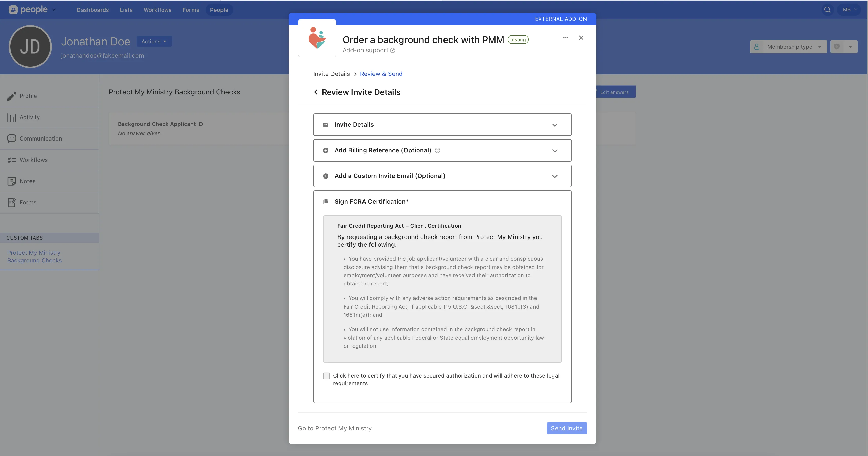This screenshot has width=868, height=456.
Task: Open the Forms sidebar icon
Action: 12,202
